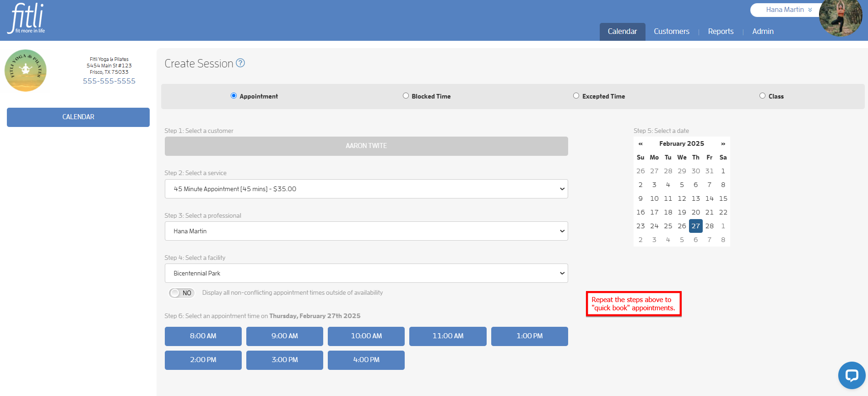Viewport: 868px width, 396px height.
Task: Select February 28 in the date picker
Action: tap(709, 226)
